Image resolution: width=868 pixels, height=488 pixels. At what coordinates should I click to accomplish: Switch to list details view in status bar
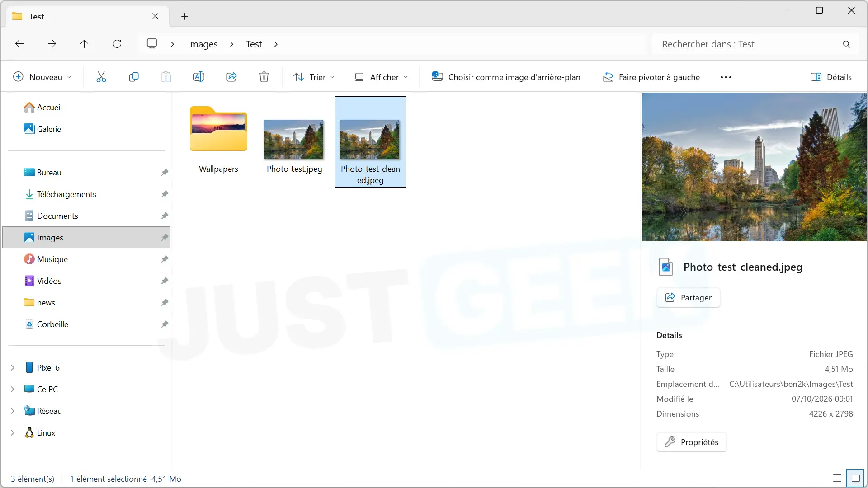(x=837, y=479)
